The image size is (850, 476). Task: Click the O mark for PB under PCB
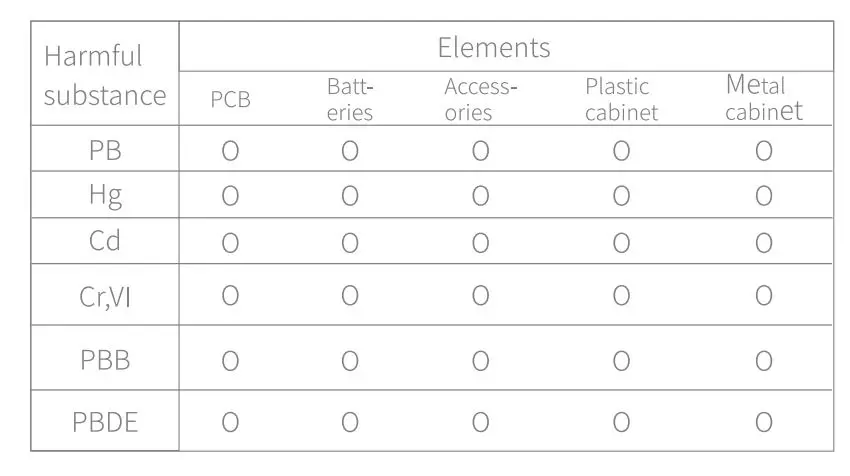[230, 152]
